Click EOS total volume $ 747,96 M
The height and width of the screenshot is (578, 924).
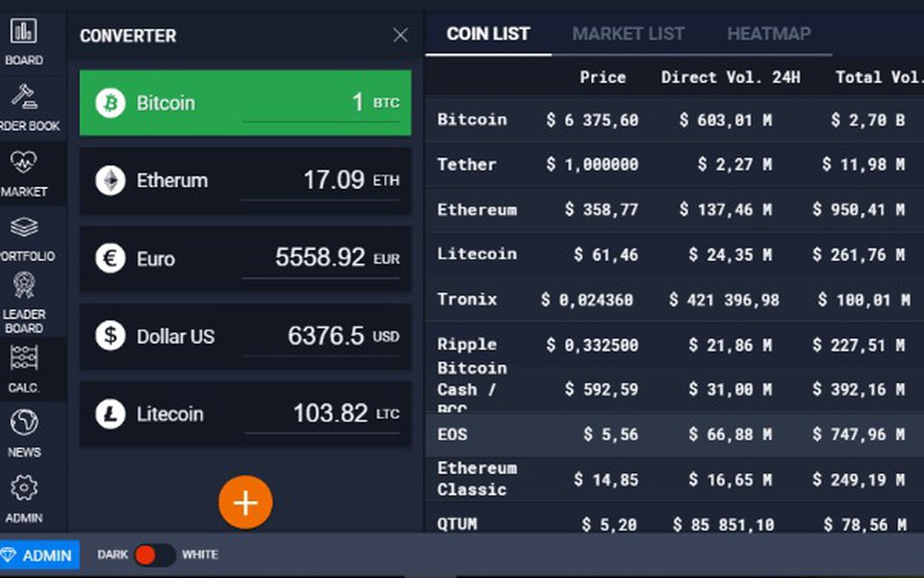(x=859, y=434)
